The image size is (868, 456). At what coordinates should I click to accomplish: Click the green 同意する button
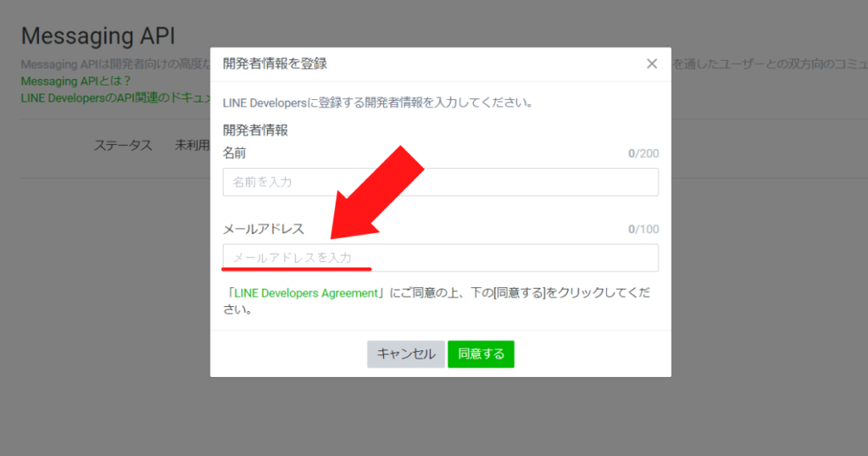[x=481, y=354]
